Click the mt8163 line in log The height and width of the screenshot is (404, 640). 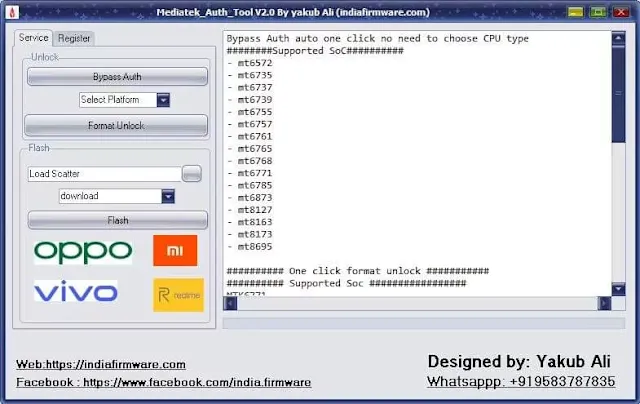pyautogui.click(x=249, y=222)
